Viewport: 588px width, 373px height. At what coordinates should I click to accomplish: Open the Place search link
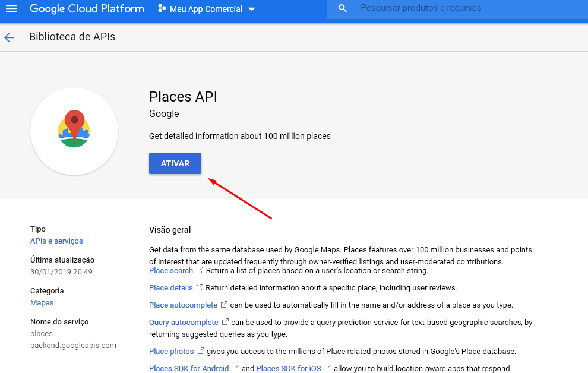[x=171, y=271]
